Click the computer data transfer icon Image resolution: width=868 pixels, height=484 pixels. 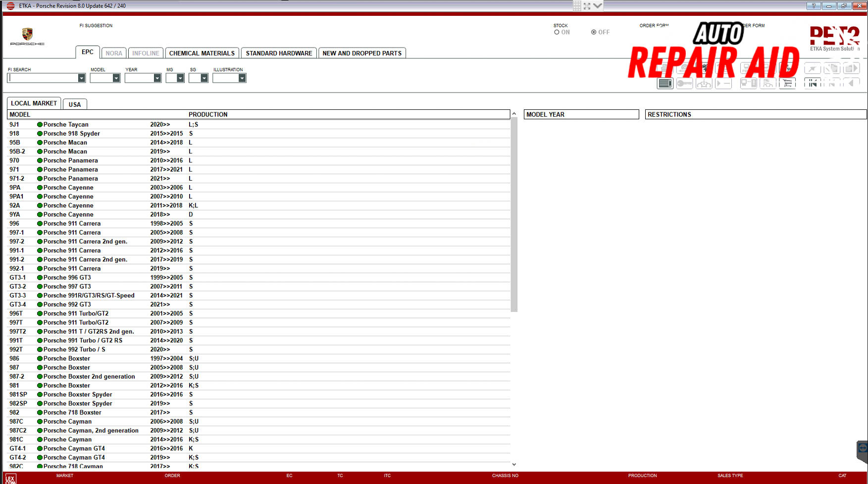tap(749, 84)
